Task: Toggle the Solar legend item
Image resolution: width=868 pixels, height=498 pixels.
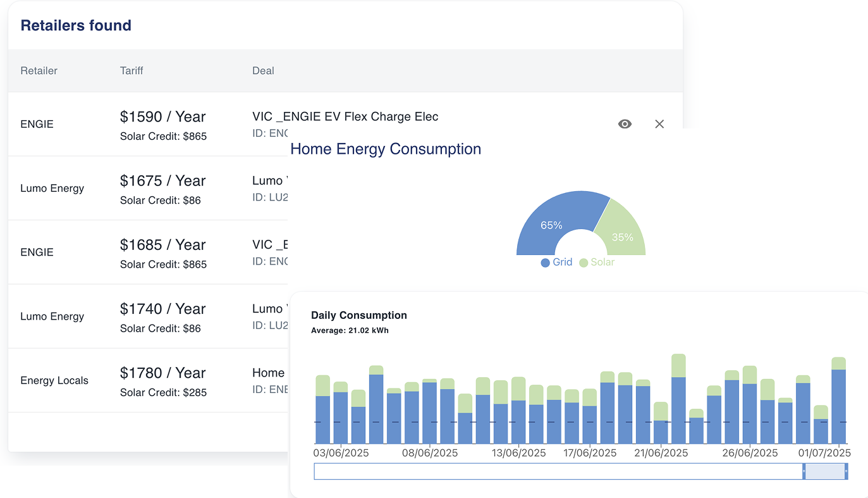Action: click(596, 262)
